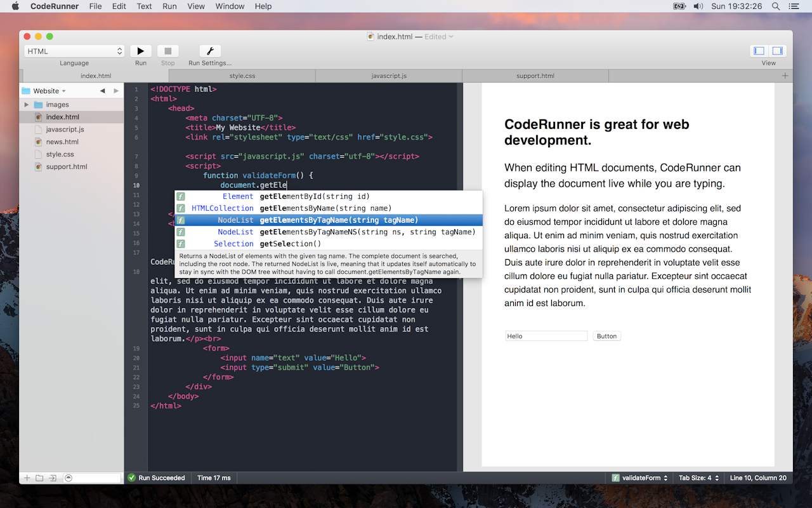812x508 pixels.
Task: Click the Run play button
Action: [x=140, y=51]
